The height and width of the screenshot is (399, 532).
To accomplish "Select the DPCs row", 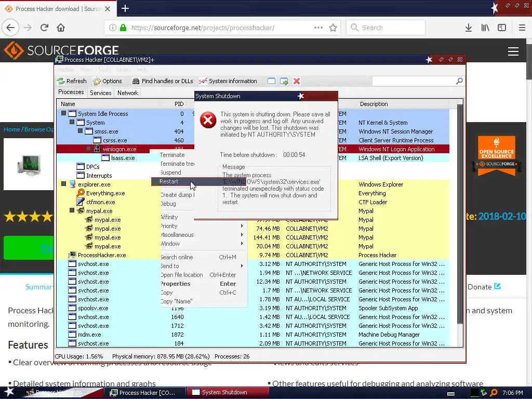I will coord(253,167).
